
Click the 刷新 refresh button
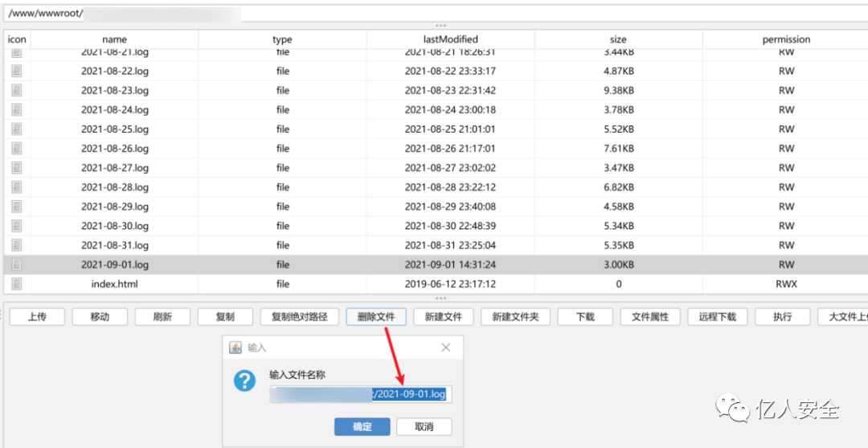click(x=162, y=317)
